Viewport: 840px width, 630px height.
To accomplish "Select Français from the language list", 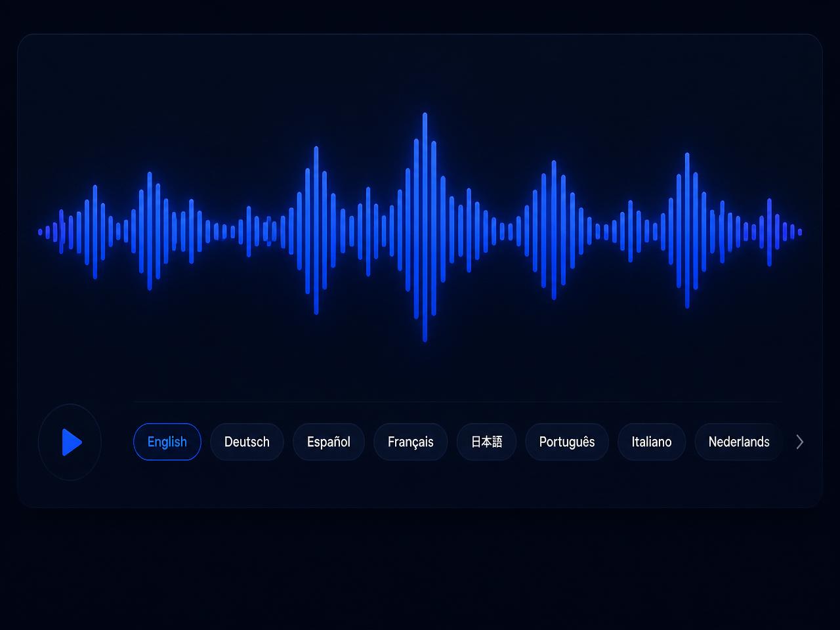I will point(411,442).
